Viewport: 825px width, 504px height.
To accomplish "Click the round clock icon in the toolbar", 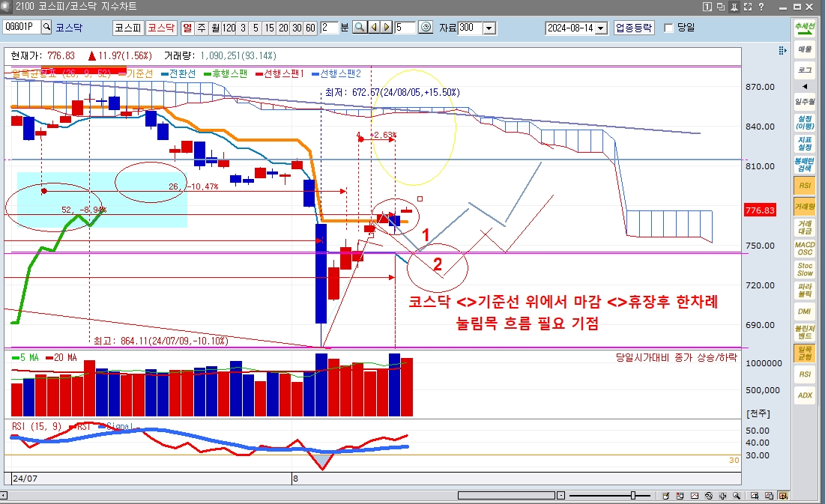I will (426, 28).
